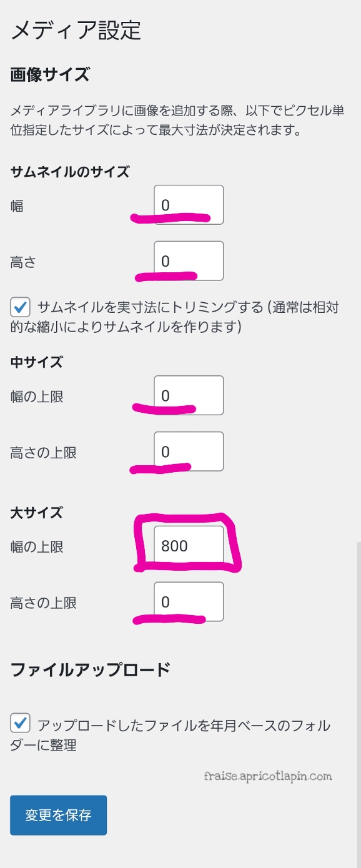Viewport: 361px width, 868px height.
Task: Toggle the サムネイルを実寸法にトリミングする checkbox
Action: tap(20, 307)
